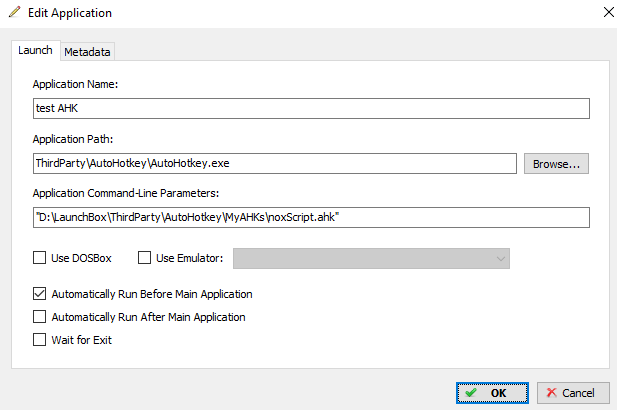Viewport: 617px width, 410px height.
Task: Close the Edit Application dialog
Action: 608,12
